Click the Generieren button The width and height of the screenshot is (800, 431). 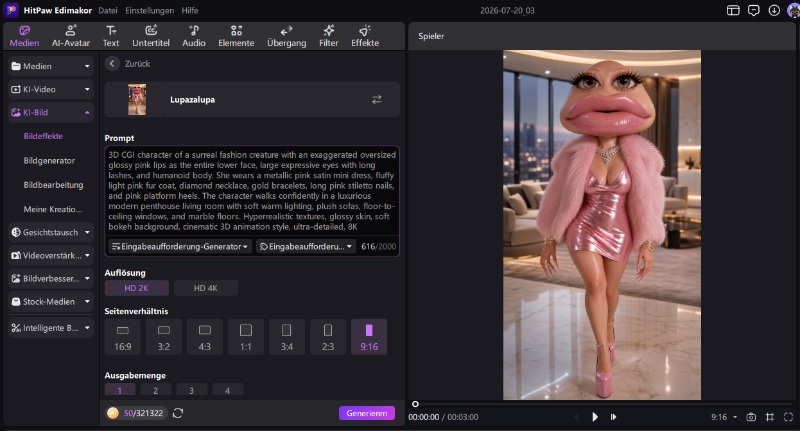[367, 413]
